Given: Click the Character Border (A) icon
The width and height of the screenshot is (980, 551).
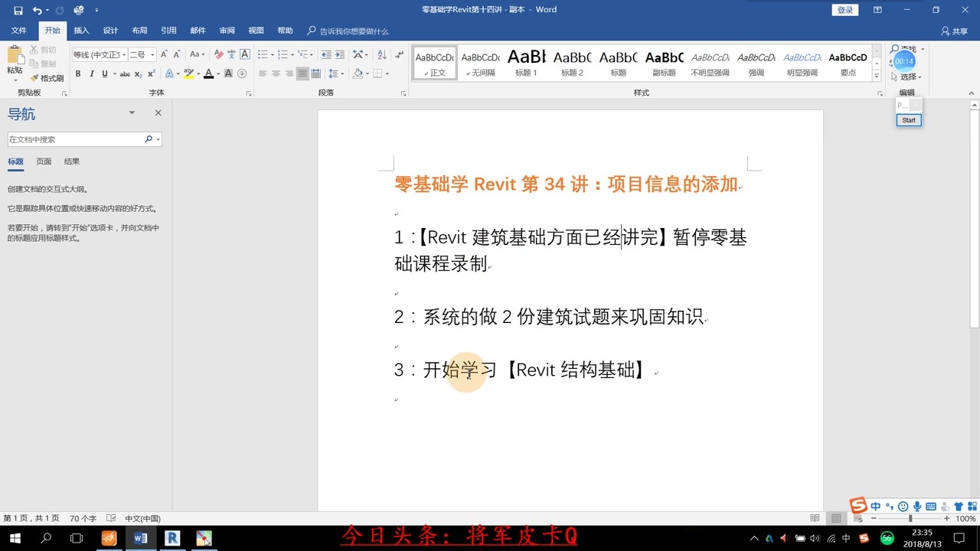Looking at the screenshot, I should pyautogui.click(x=245, y=54).
